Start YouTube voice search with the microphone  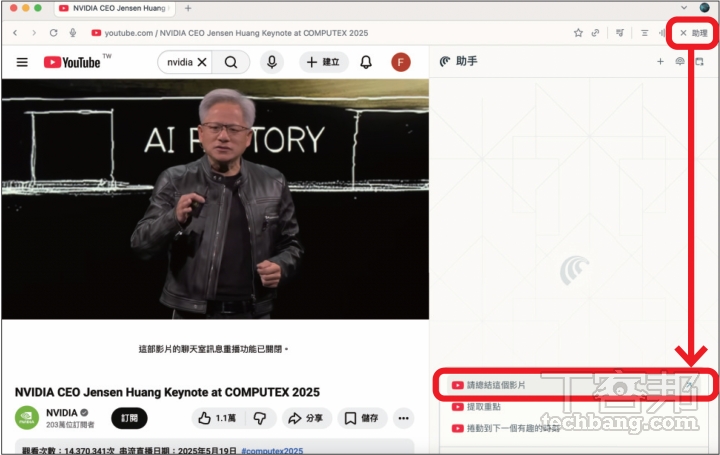pyautogui.click(x=272, y=62)
